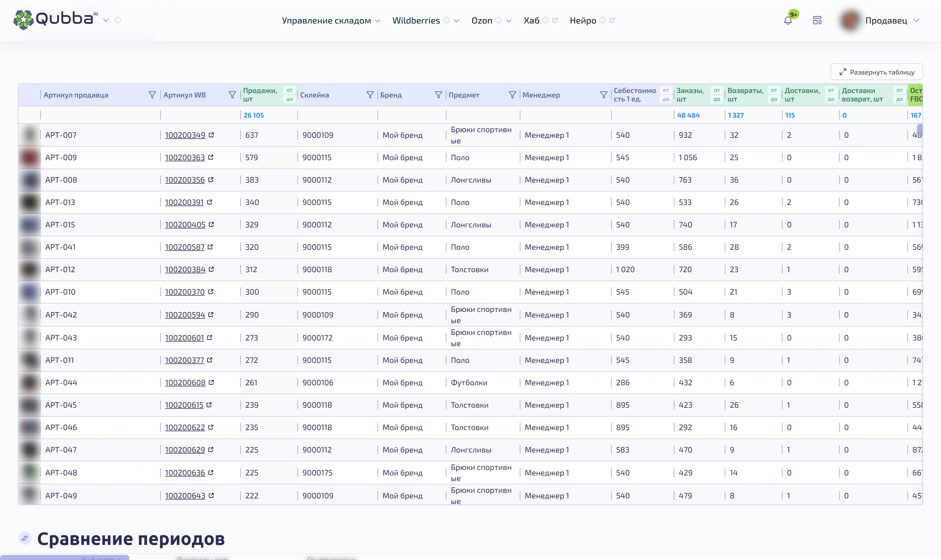Expand the chevron next to Qubba logo

click(106, 20)
